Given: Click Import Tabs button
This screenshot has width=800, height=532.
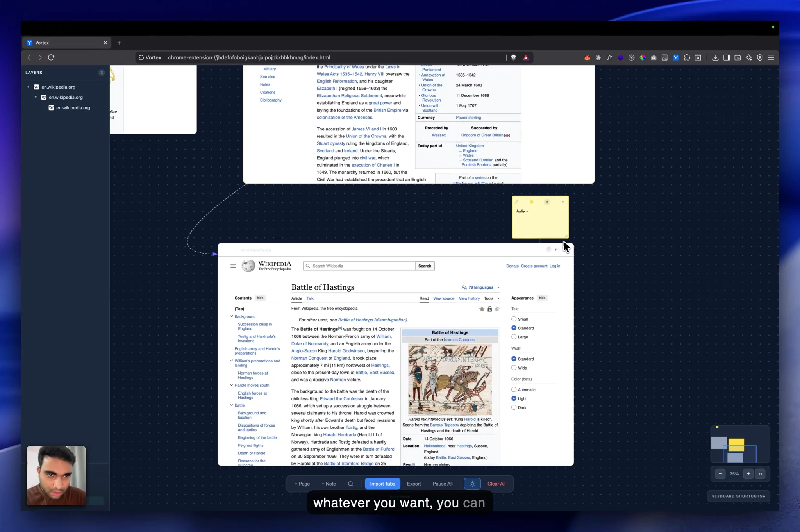Looking at the screenshot, I should (x=382, y=484).
